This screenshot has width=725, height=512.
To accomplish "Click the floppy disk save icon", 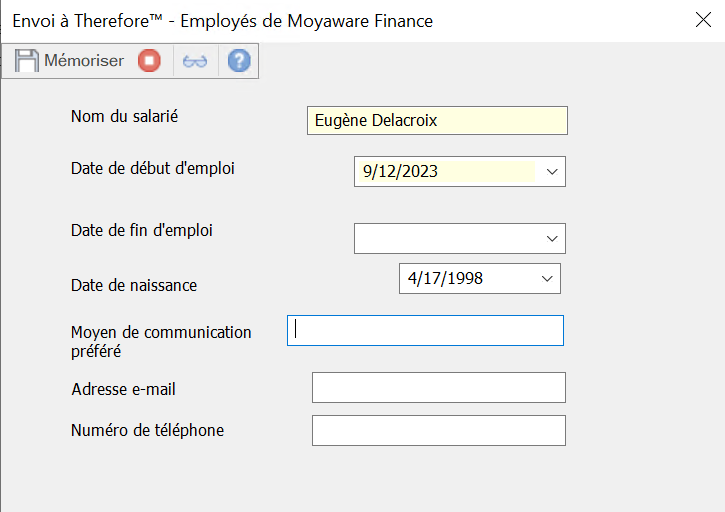I will coord(26,61).
